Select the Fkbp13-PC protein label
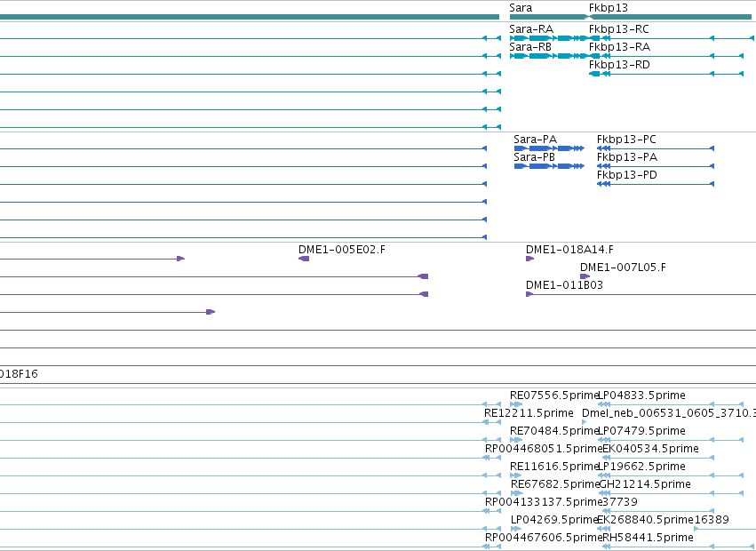The height and width of the screenshot is (551, 756). [x=626, y=140]
